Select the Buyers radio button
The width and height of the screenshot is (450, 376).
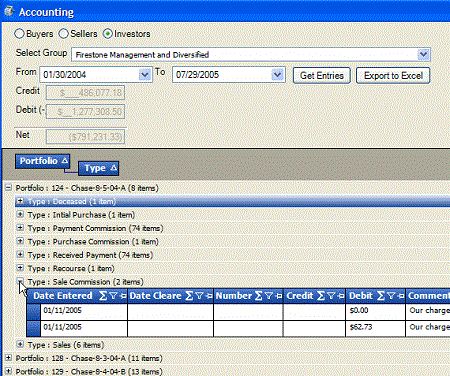(x=19, y=34)
